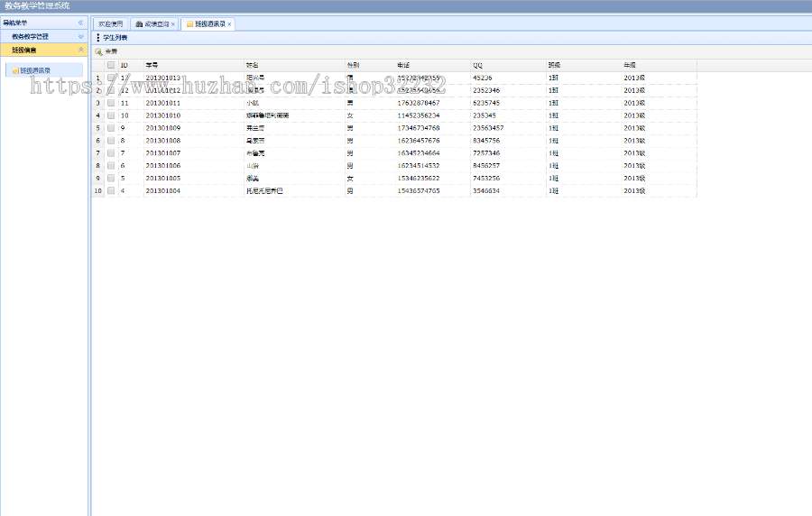
Task: Check the row for student 201301011
Action: (x=111, y=103)
